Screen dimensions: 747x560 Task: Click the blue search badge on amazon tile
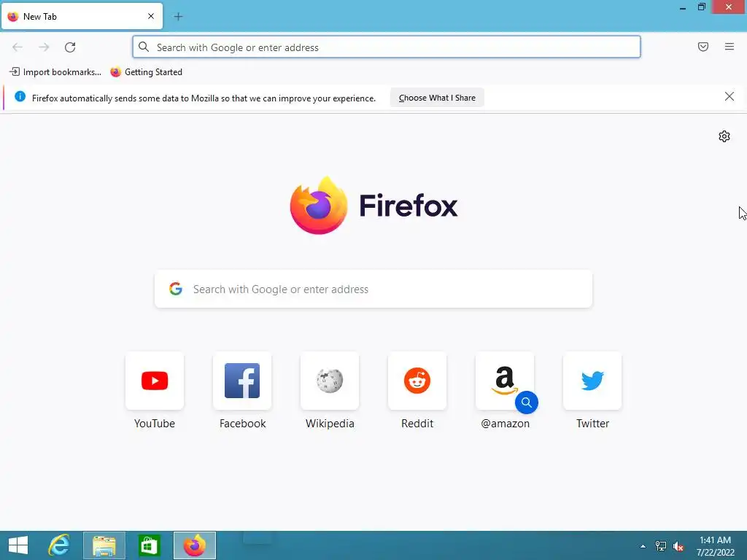(527, 402)
